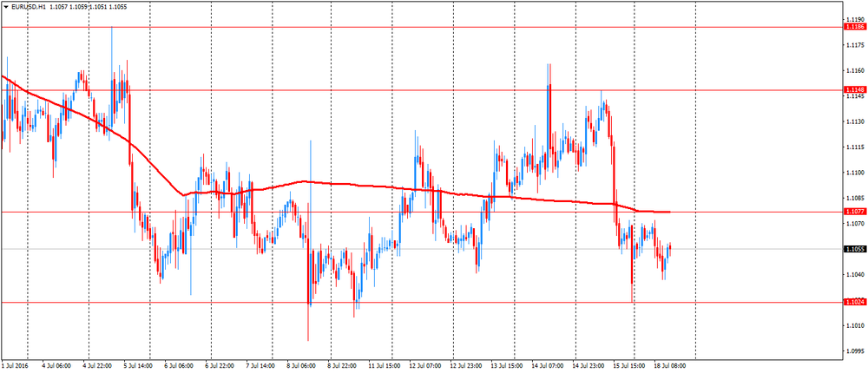
Task: Click the 13 Jul 15:00 time label
Action: point(505,366)
